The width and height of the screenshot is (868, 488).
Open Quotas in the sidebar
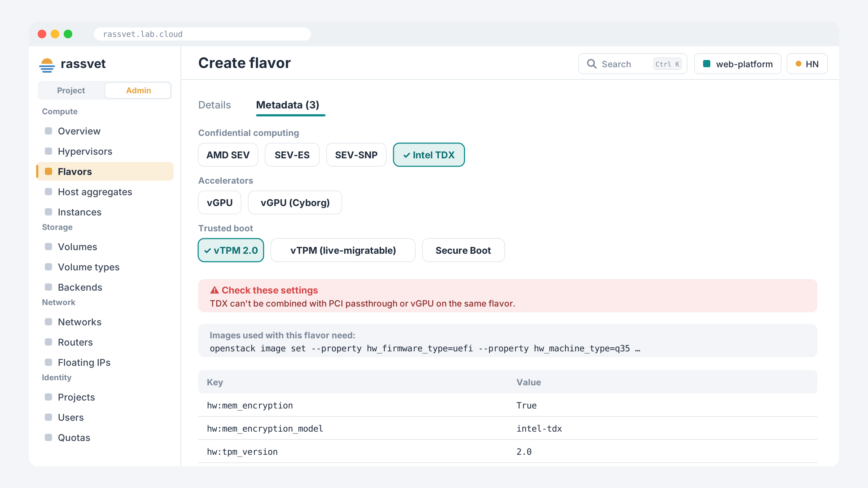(x=105, y=437)
